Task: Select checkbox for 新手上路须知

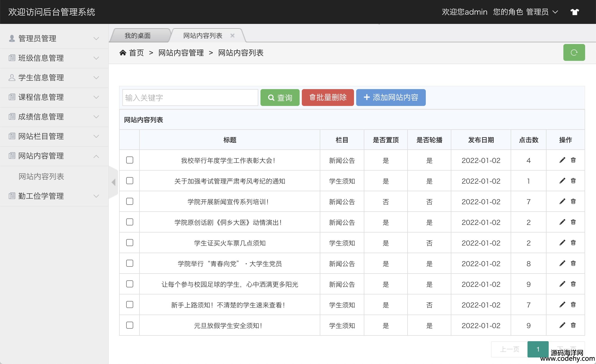Action: [x=130, y=305]
